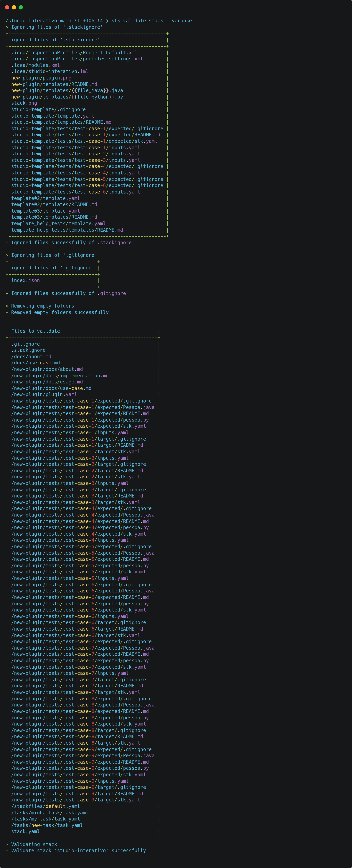
Task: Click '/stackfiles/default.yaml' entry
Action: coord(45,806)
